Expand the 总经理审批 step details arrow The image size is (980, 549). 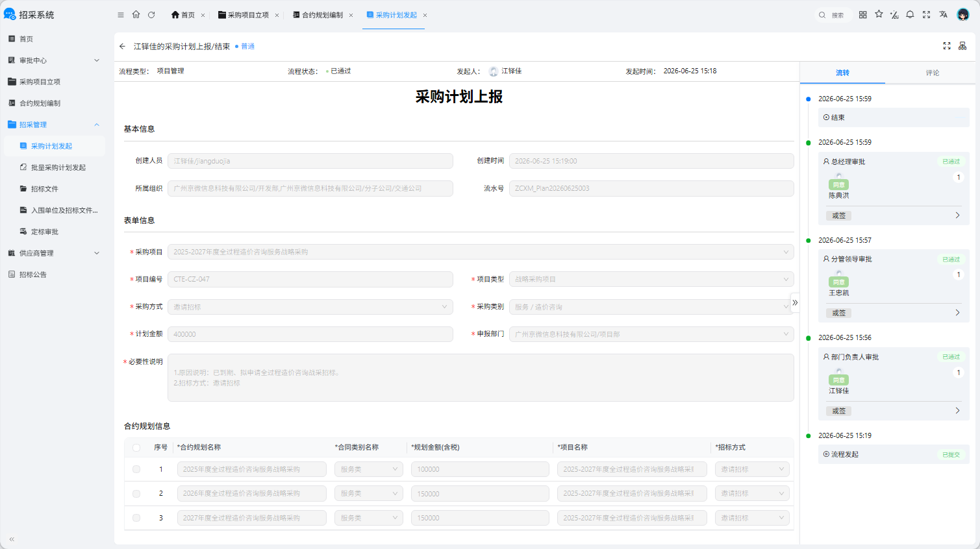[x=957, y=215]
